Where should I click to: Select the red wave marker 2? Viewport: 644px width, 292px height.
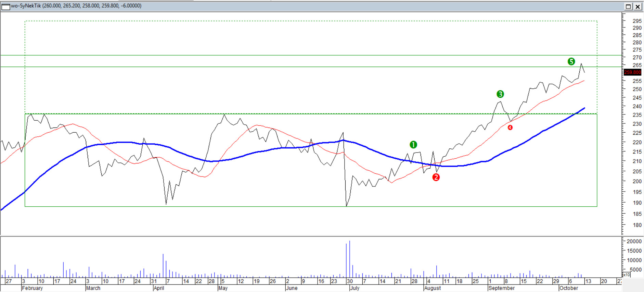[x=436, y=177]
